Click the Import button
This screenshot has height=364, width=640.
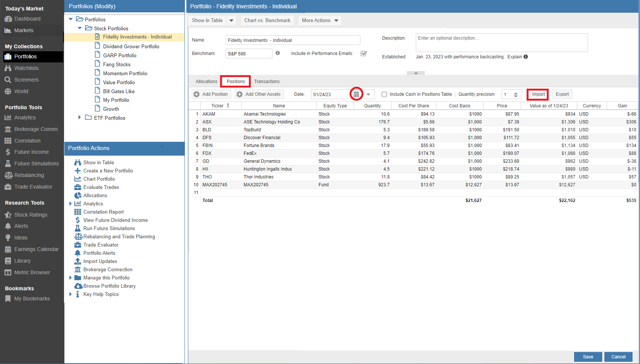coord(538,94)
